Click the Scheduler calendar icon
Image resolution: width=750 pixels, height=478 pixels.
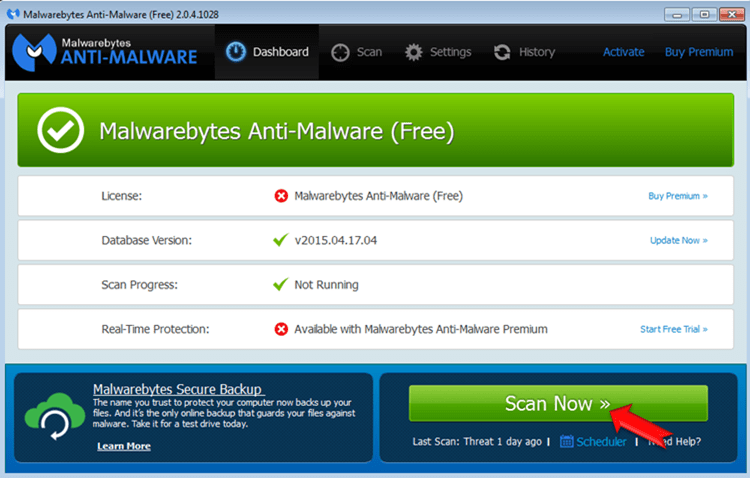pyautogui.click(x=566, y=441)
